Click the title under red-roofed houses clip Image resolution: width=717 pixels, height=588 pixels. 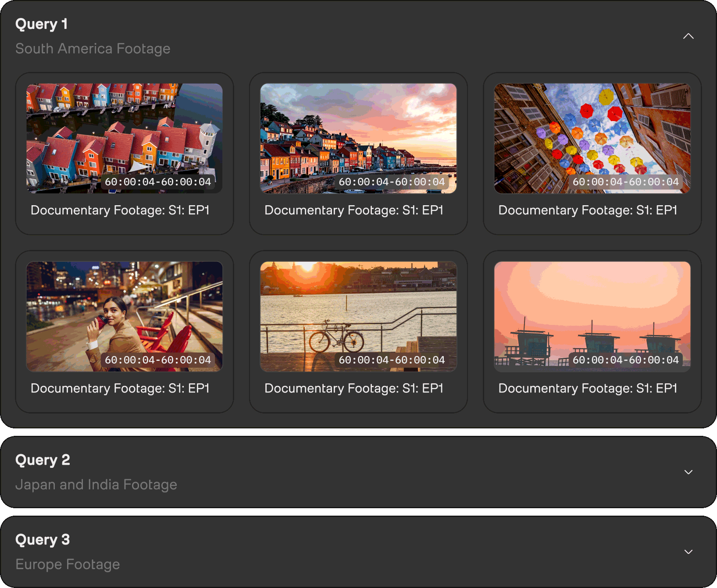click(x=120, y=210)
